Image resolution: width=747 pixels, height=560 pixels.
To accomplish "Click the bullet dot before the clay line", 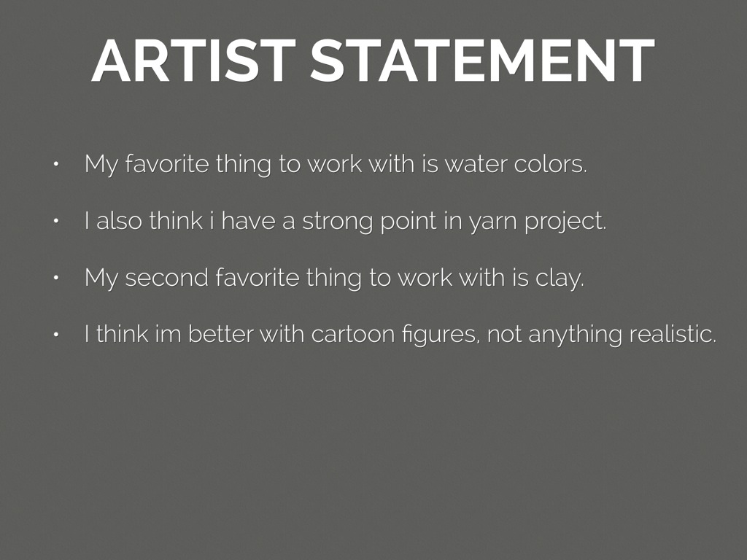I will click(x=55, y=278).
